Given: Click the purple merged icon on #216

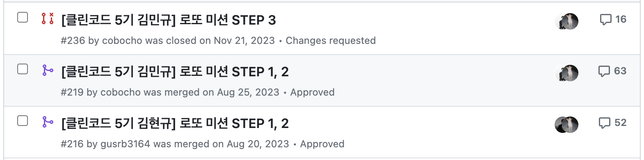Looking at the screenshot, I should (x=48, y=122).
